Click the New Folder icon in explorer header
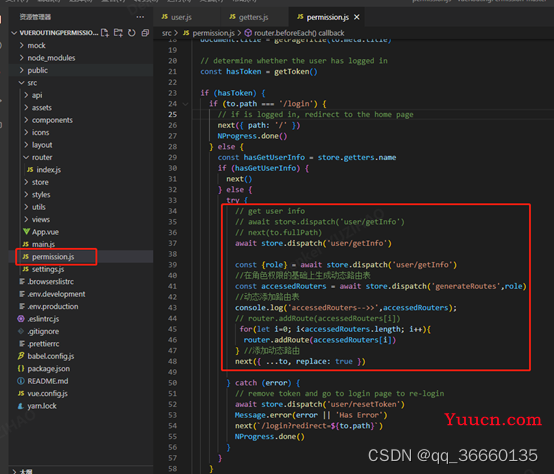The width and height of the screenshot is (554, 474). 118,33
